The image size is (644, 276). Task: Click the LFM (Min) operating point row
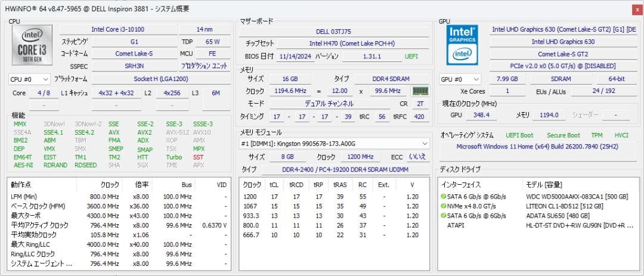119,197
